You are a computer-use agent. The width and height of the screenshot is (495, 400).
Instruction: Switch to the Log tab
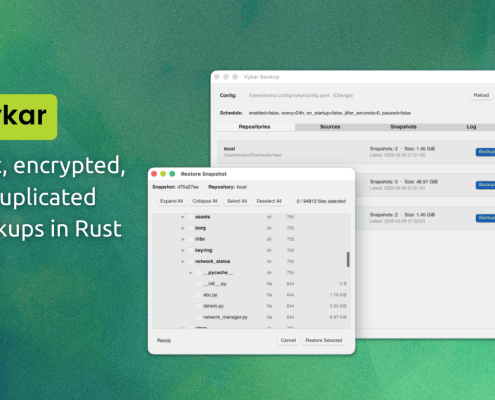(x=471, y=127)
